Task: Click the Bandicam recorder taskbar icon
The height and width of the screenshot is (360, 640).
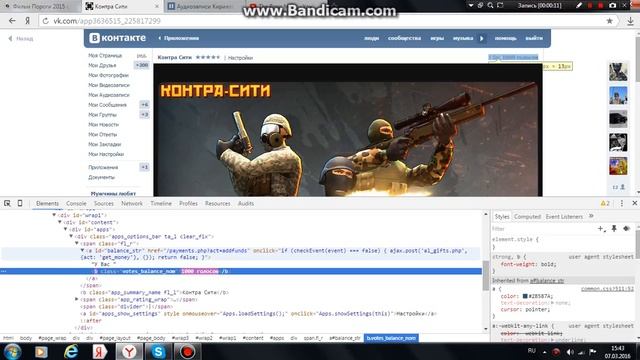Action: (x=187, y=351)
